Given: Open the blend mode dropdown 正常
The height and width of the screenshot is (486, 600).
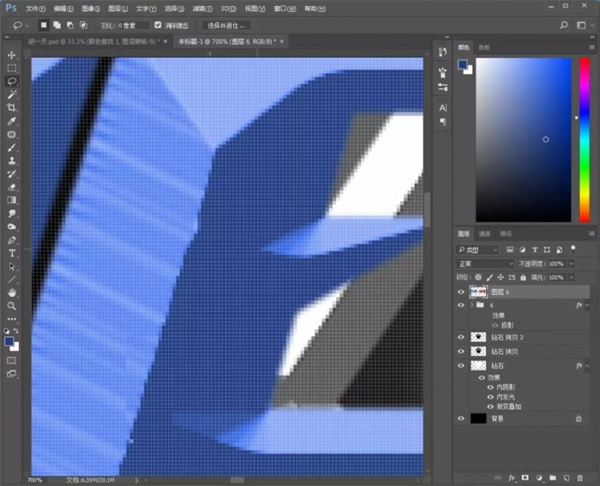Looking at the screenshot, I should (x=484, y=263).
